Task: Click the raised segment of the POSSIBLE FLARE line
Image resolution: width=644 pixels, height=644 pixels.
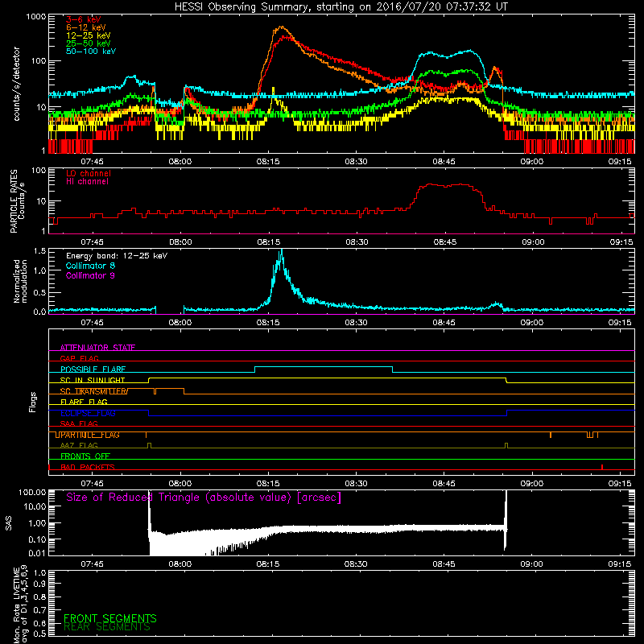Action: pos(324,367)
